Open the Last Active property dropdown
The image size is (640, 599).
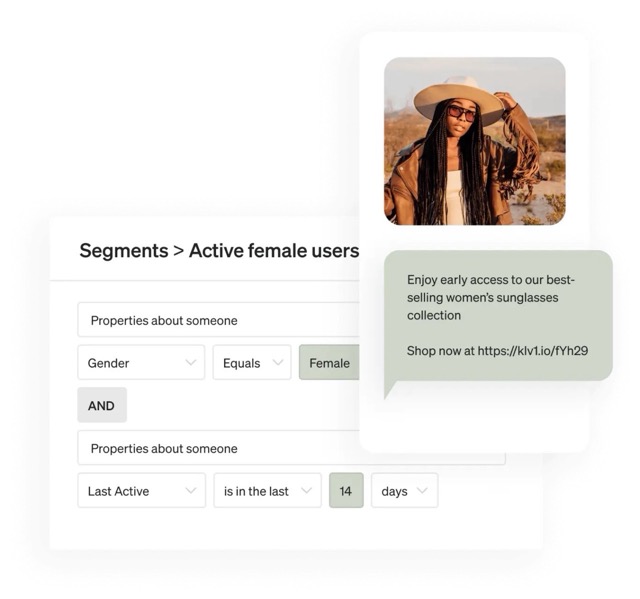141,491
